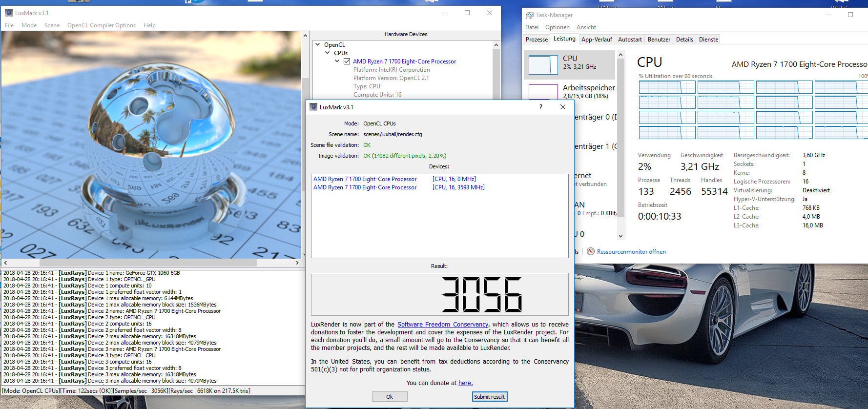This screenshot has height=409, width=868.
Task: Click the LuxMark main window title icon
Action: 9,13
